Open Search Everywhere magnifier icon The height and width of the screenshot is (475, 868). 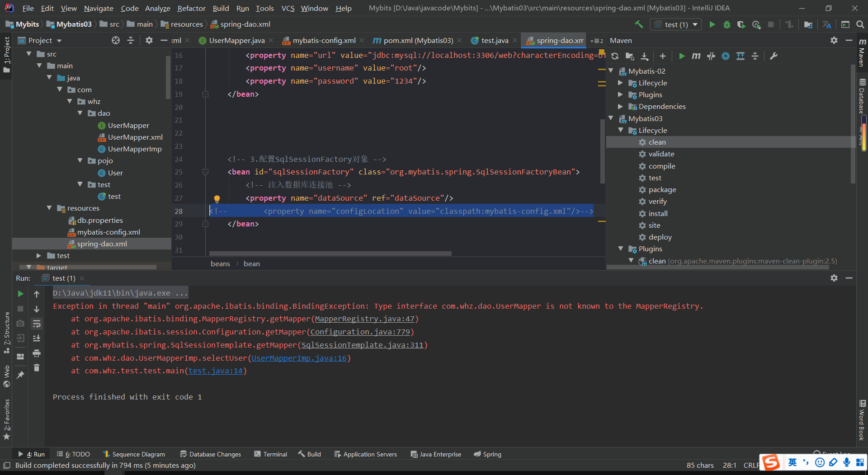(x=860, y=24)
